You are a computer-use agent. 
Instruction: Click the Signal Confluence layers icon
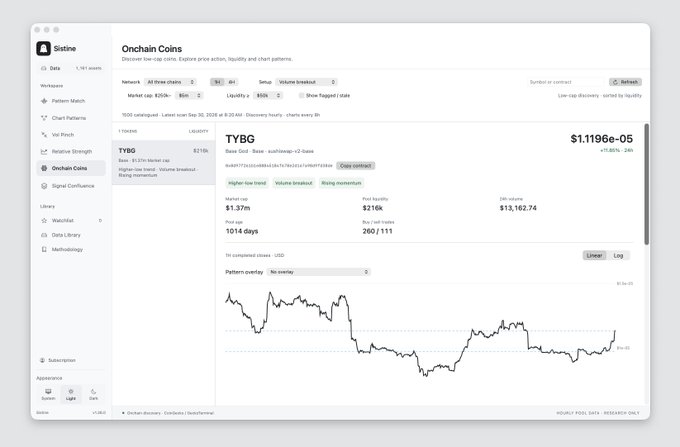[x=44, y=186]
